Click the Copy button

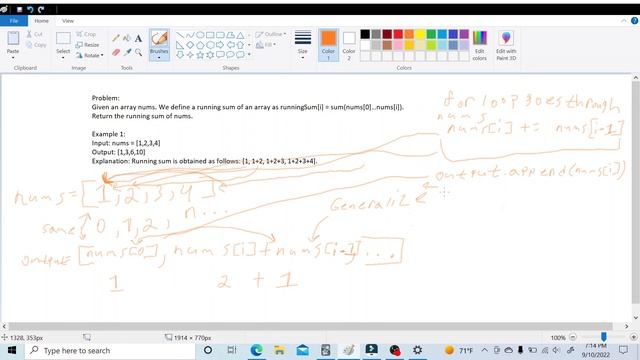pos(36,45)
